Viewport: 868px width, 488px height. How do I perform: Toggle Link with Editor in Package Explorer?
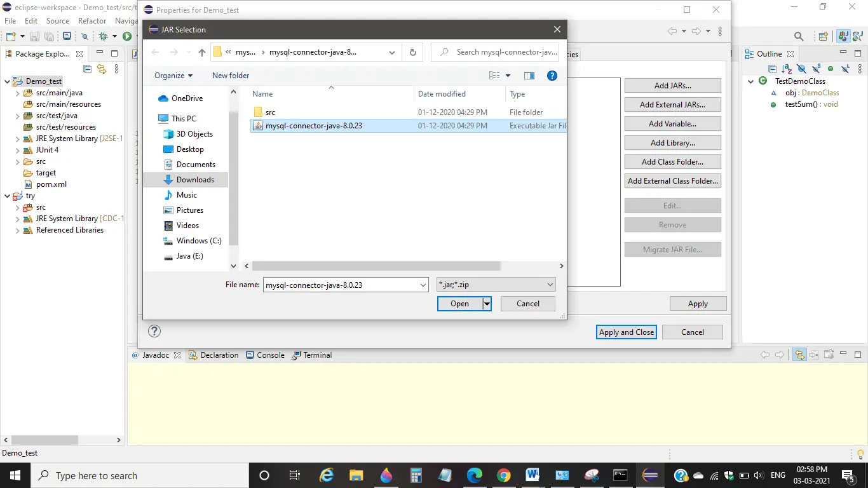point(101,69)
